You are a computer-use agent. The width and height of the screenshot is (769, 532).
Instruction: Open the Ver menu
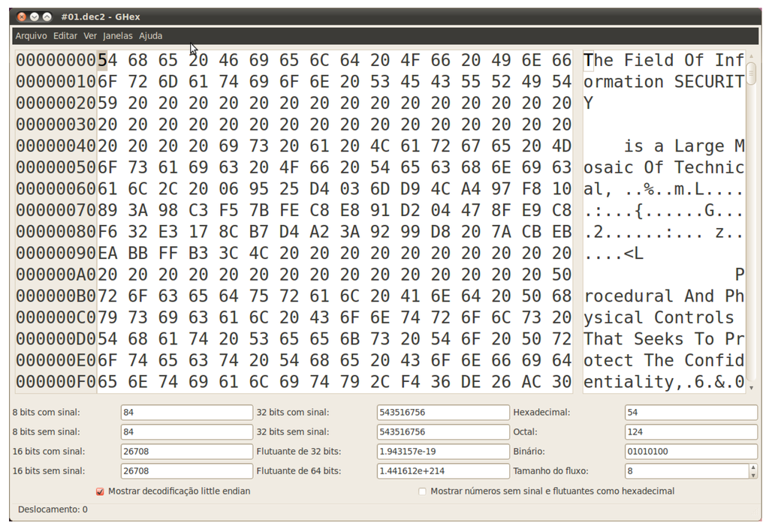(x=90, y=36)
